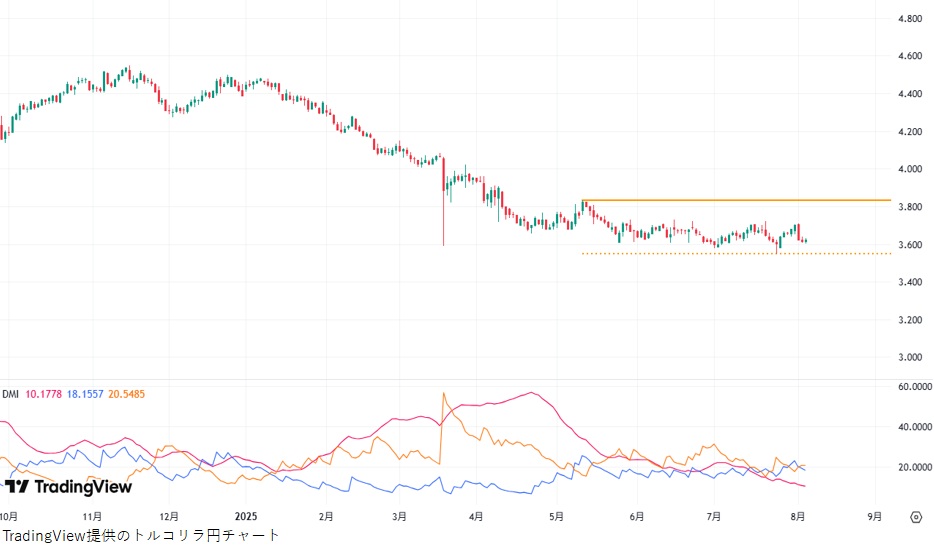
Task: Click the 4.800 price scale label
Action: tap(910, 19)
